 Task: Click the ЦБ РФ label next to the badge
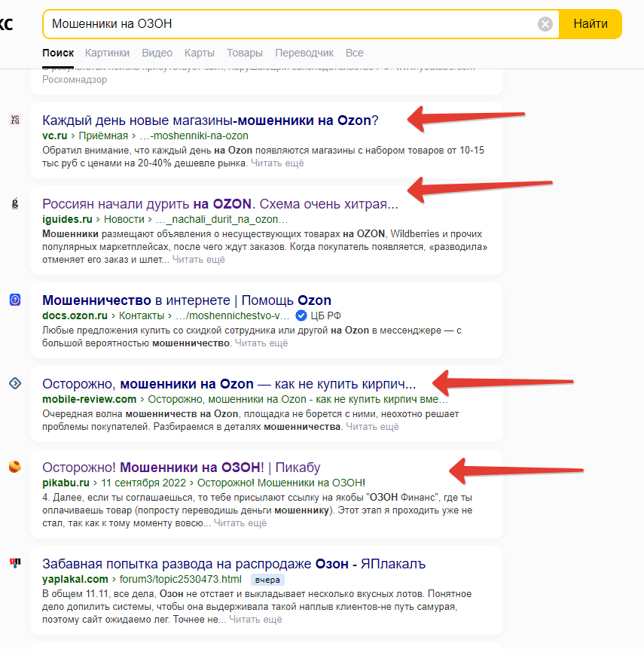click(325, 315)
